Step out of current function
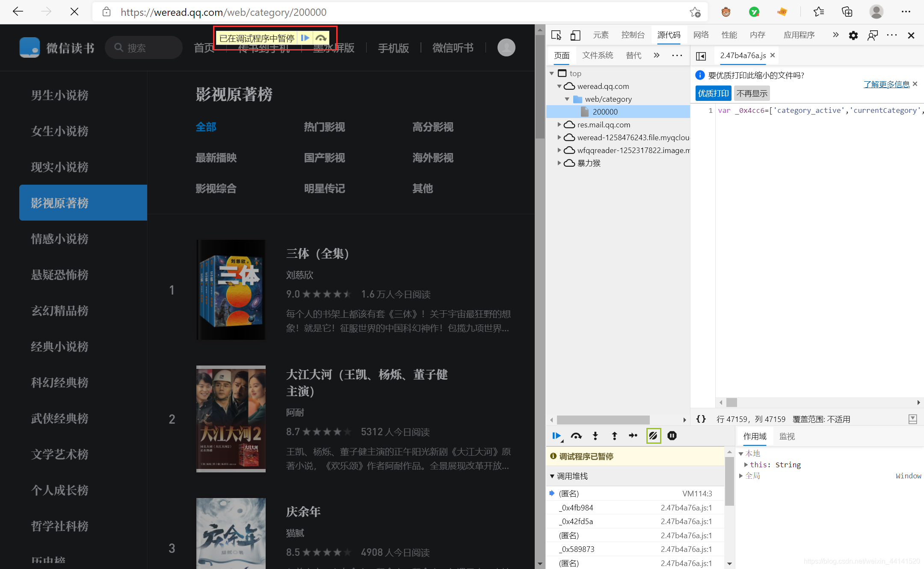This screenshot has height=569, width=924. 614,436
